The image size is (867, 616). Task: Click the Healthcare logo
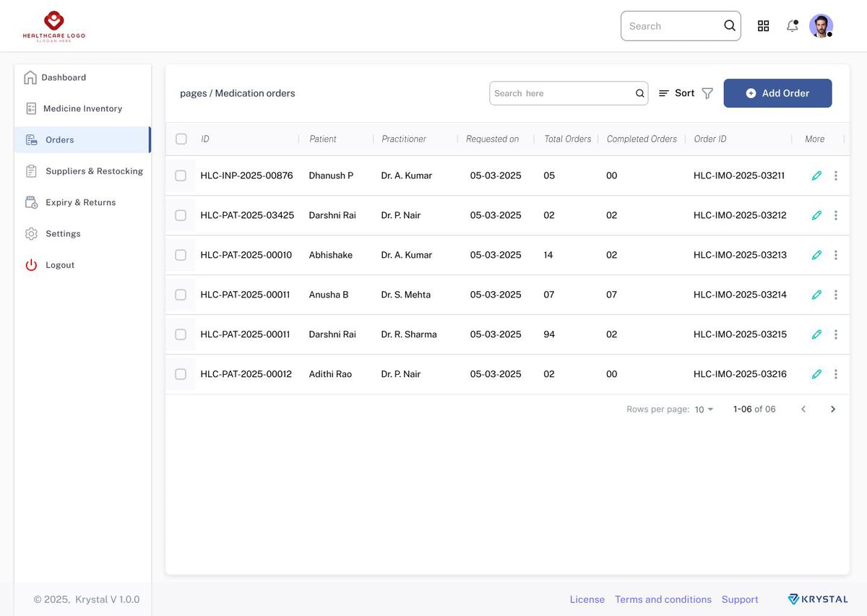pos(54,26)
